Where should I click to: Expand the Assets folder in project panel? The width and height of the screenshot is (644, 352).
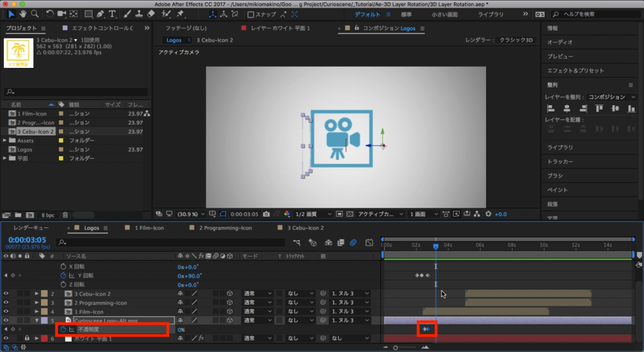(x=5, y=140)
